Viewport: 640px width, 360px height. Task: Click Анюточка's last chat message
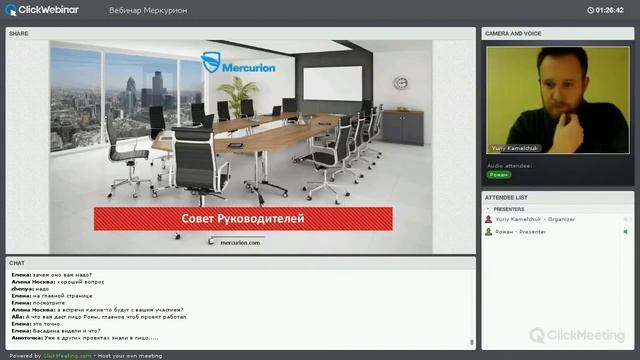(84, 338)
